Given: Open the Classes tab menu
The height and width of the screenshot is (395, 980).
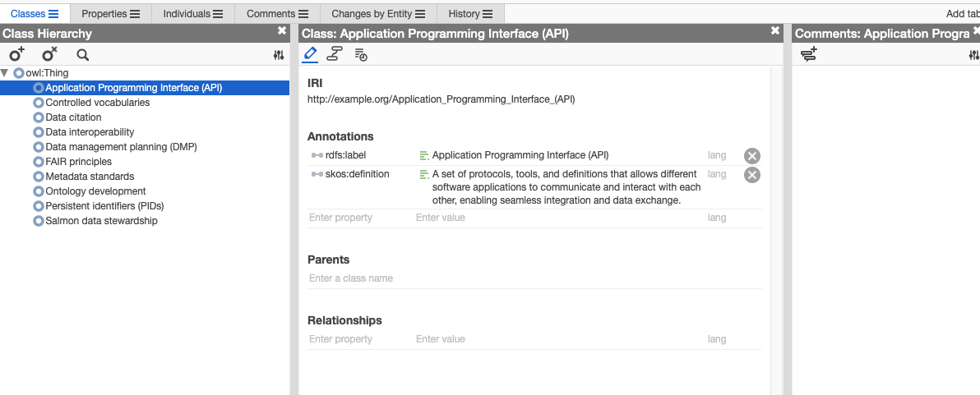Looking at the screenshot, I should coord(53,14).
